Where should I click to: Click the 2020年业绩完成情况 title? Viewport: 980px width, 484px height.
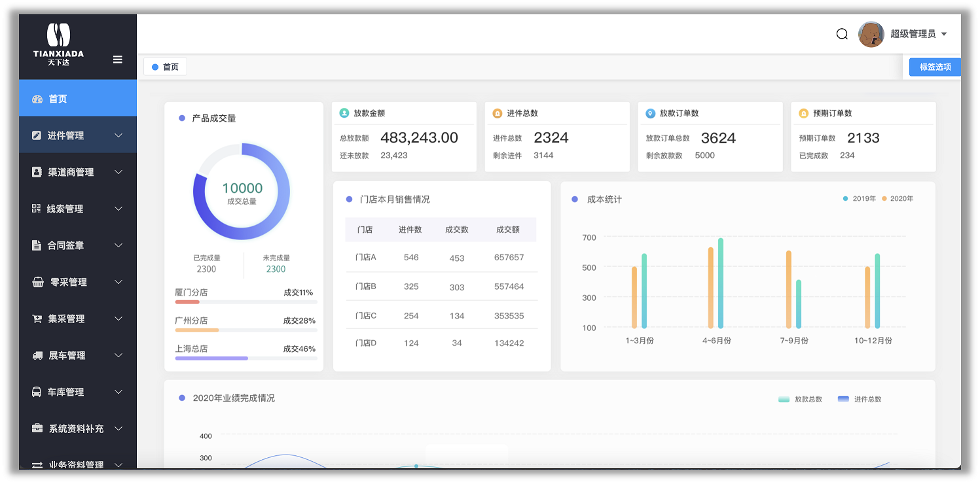click(234, 398)
